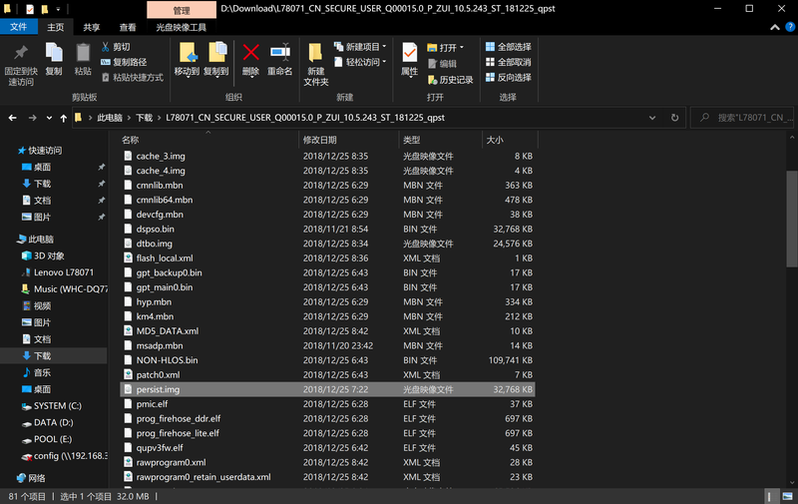Screen dimensions: 798x504
Task: Expand address bar history dropdown
Action: (x=652, y=118)
